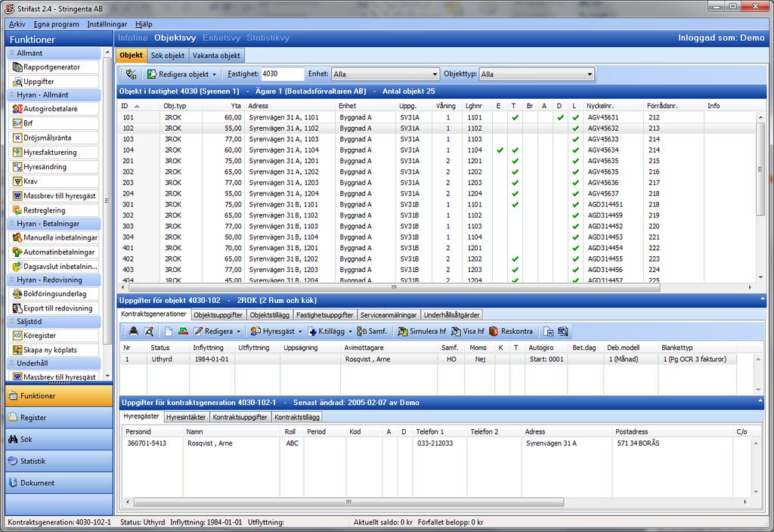
Task: Open the Hyresgäst dropdown arrow
Action: pos(299,332)
